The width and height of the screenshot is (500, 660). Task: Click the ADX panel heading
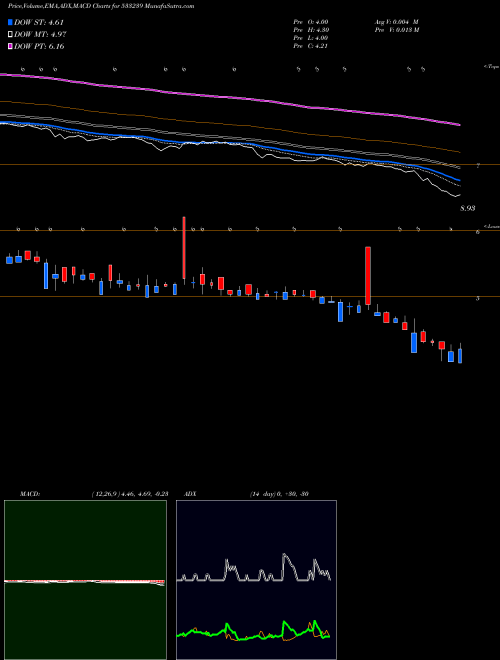coord(190,494)
